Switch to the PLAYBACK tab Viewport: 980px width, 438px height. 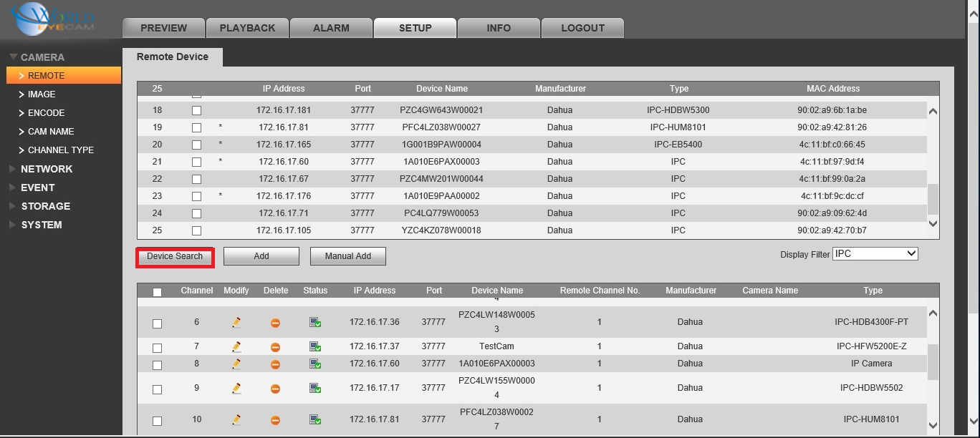coord(247,28)
